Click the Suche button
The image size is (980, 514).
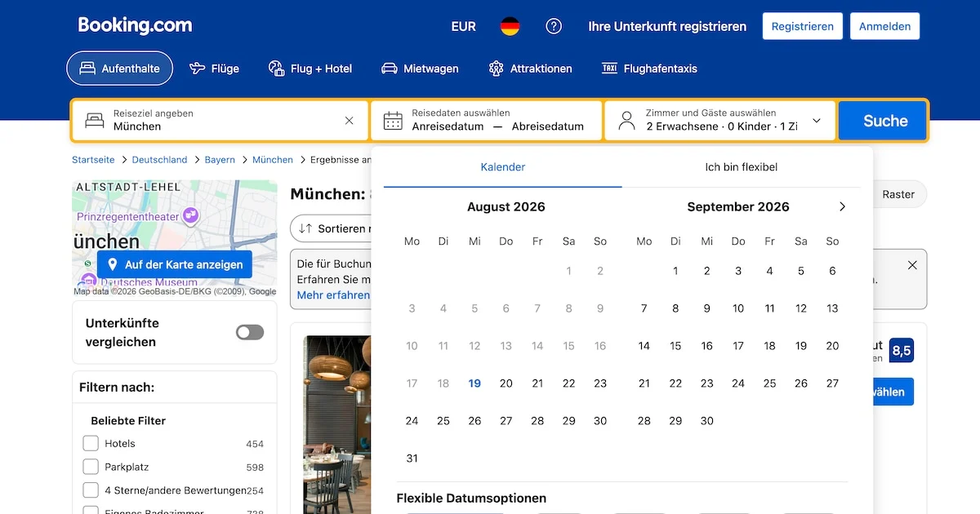(884, 121)
